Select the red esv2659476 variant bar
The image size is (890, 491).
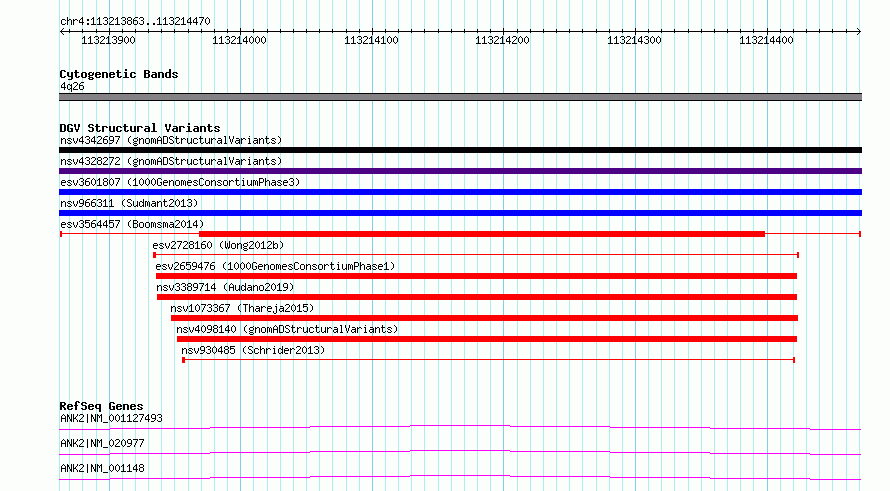[x=476, y=276]
